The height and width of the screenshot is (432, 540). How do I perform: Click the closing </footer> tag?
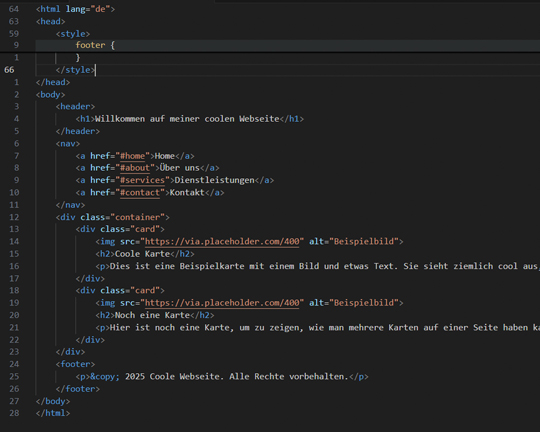tap(77, 389)
